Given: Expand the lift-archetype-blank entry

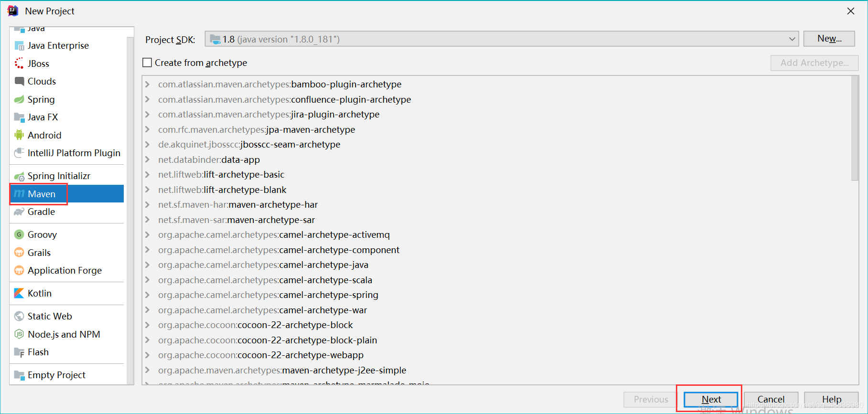Looking at the screenshot, I should pyautogui.click(x=148, y=190).
